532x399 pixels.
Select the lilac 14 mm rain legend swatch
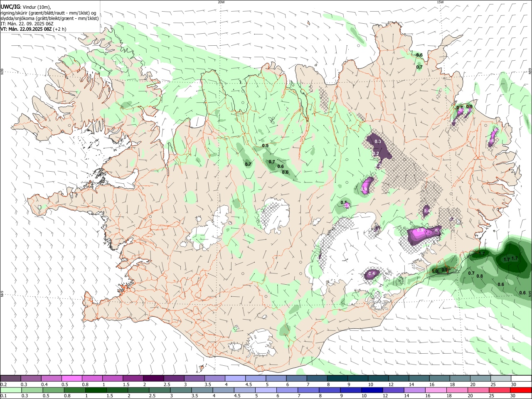414,390
